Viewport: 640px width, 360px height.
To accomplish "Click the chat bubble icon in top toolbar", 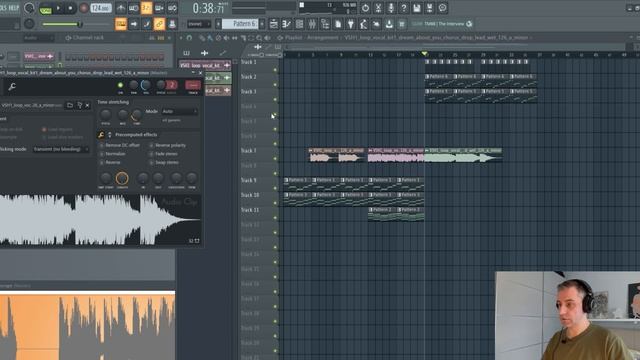I will (442, 8).
